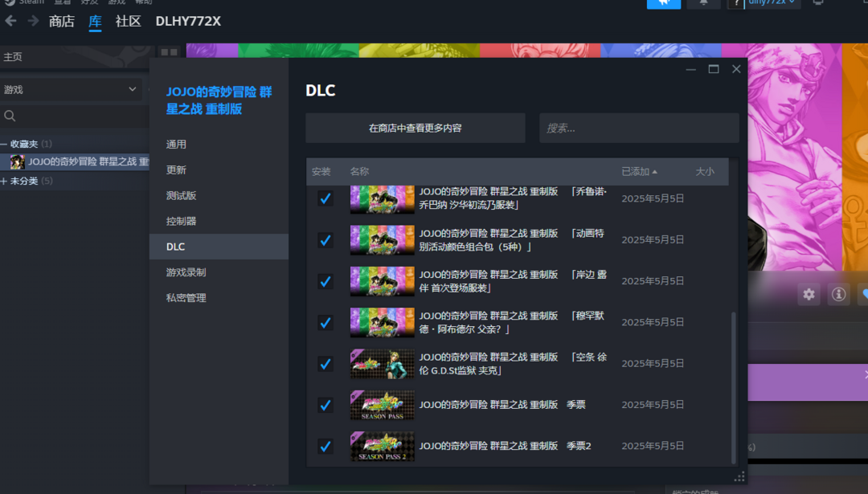Click 岸边露伴 DLC thumbnail
This screenshot has width=868, height=494.
(x=382, y=281)
